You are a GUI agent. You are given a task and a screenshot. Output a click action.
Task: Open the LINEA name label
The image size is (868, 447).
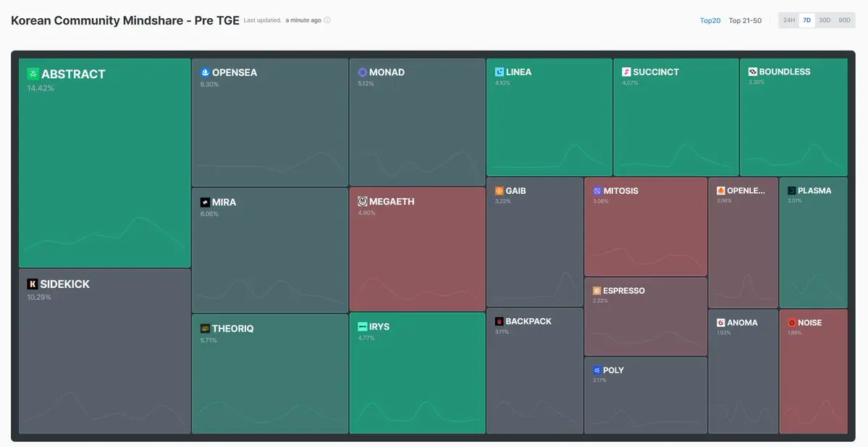click(518, 72)
